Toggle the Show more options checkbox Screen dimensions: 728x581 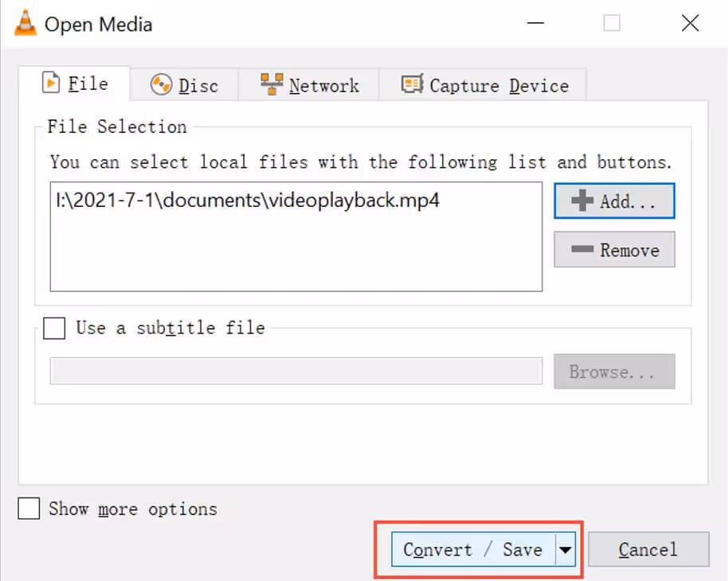(29, 509)
